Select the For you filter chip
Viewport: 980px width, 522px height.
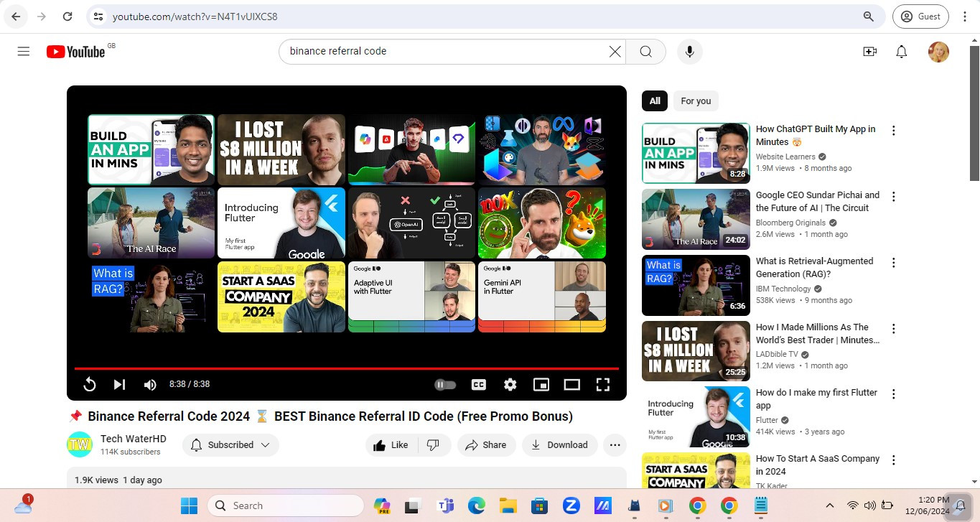pos(696,101)
